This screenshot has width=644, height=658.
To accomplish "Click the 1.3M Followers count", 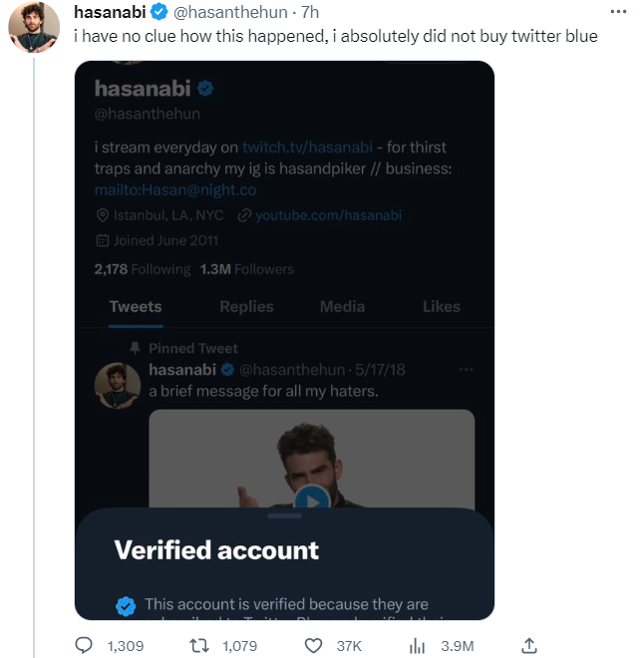I will click(x=247, y=269).
